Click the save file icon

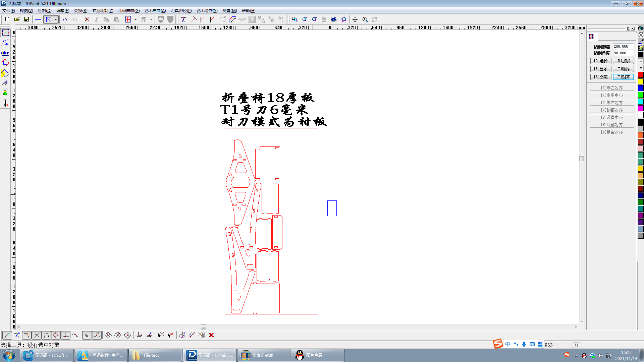[26, 19]
